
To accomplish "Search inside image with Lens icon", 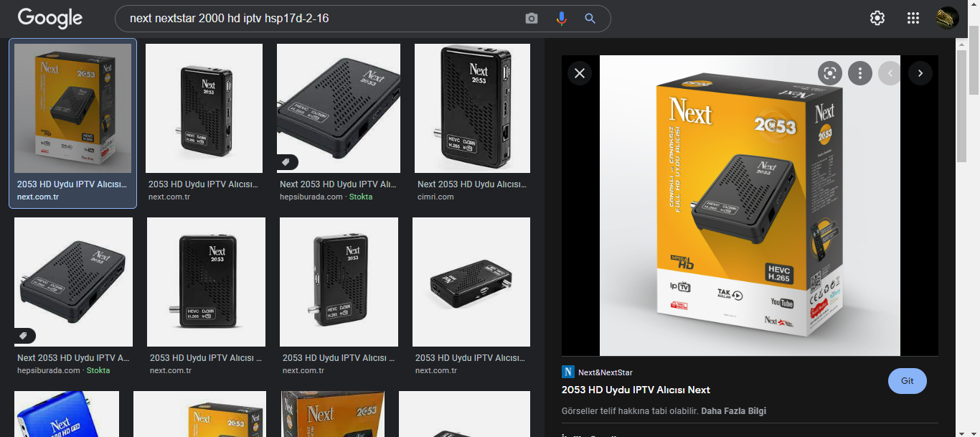I will (830, 72).
